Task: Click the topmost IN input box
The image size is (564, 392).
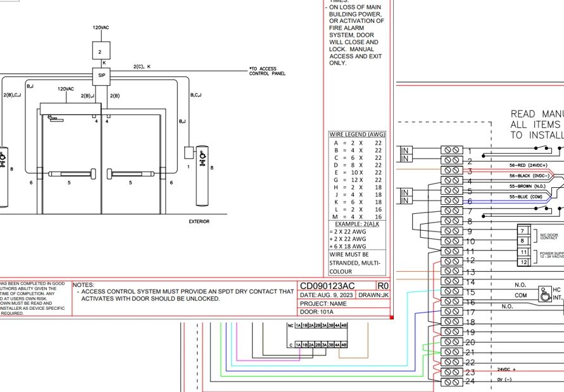Action: pyautogui.click(x=406, y=150)
